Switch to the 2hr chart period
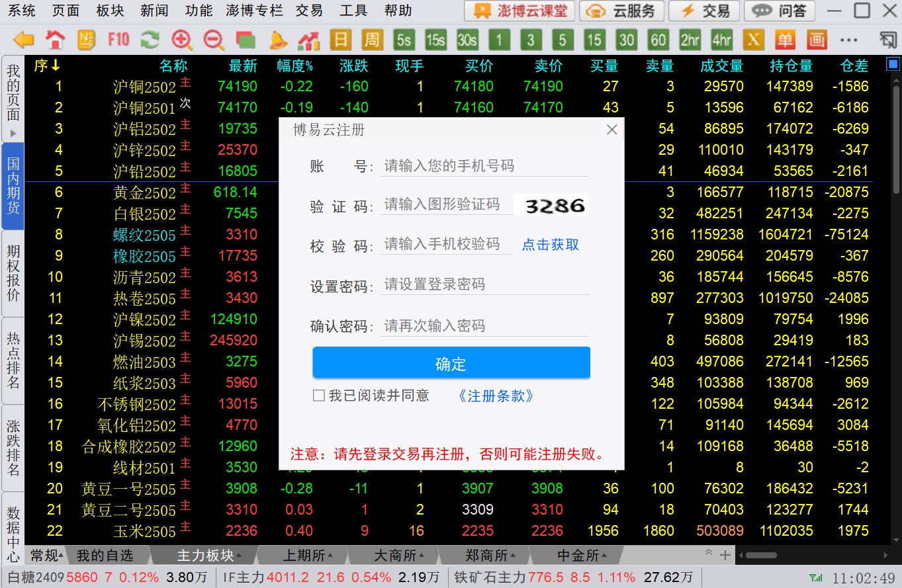The image size is (902, 588). point(690,40)
